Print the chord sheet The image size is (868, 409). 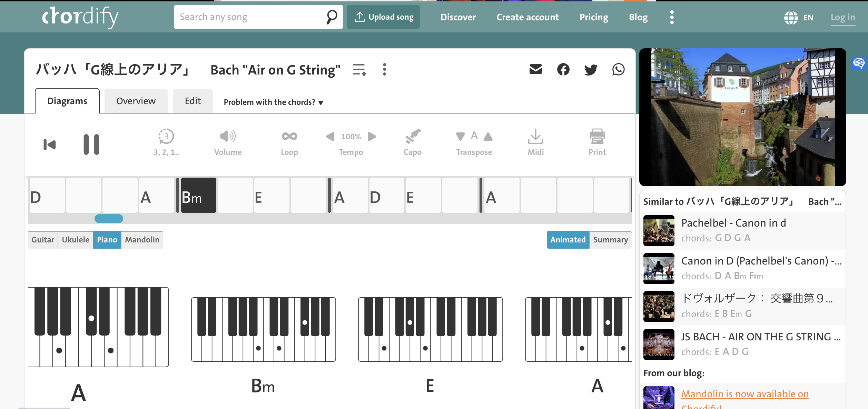coord(597,142)
